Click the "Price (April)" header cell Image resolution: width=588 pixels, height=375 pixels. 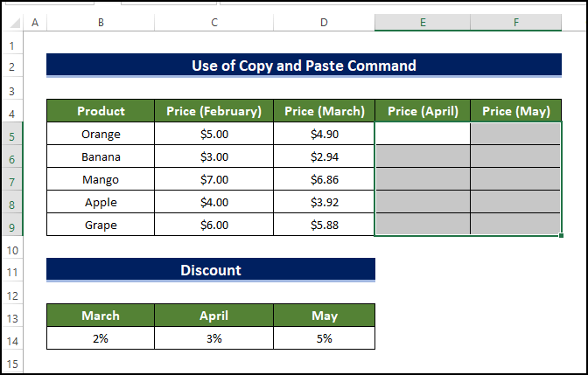(x=422, y=111)
